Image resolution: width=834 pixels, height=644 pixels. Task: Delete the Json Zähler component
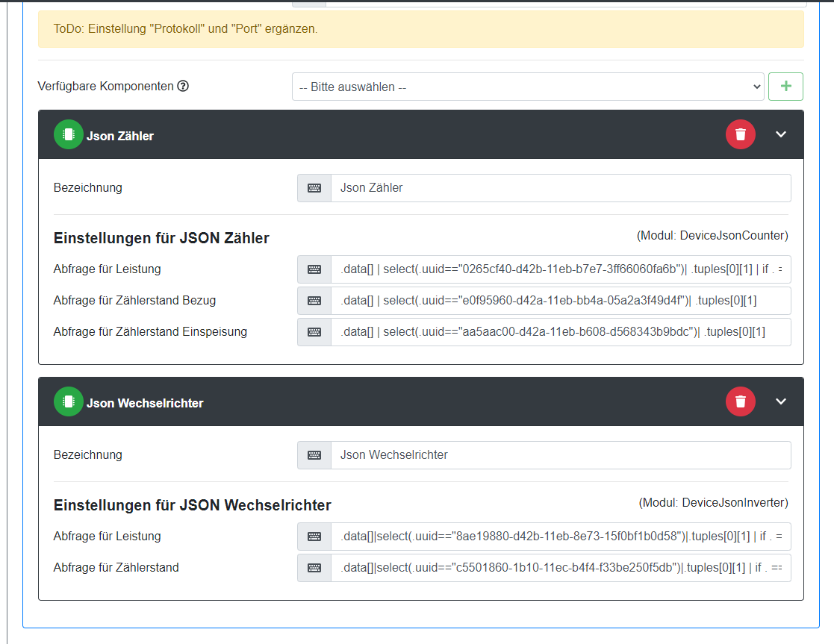(740, 134)
